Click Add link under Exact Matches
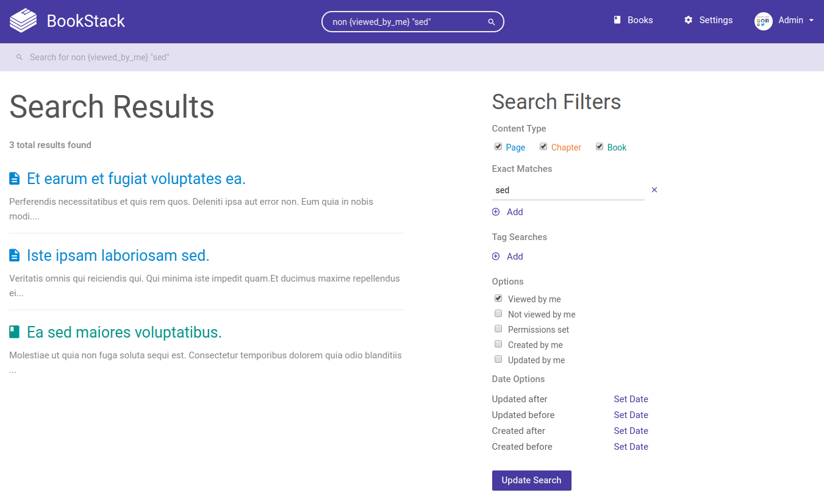 click(515, 212)
